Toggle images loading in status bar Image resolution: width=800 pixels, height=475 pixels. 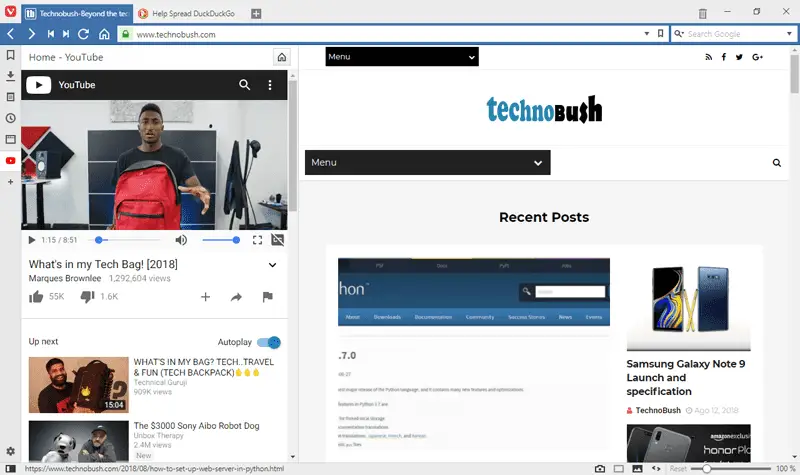tap(637, 468)
